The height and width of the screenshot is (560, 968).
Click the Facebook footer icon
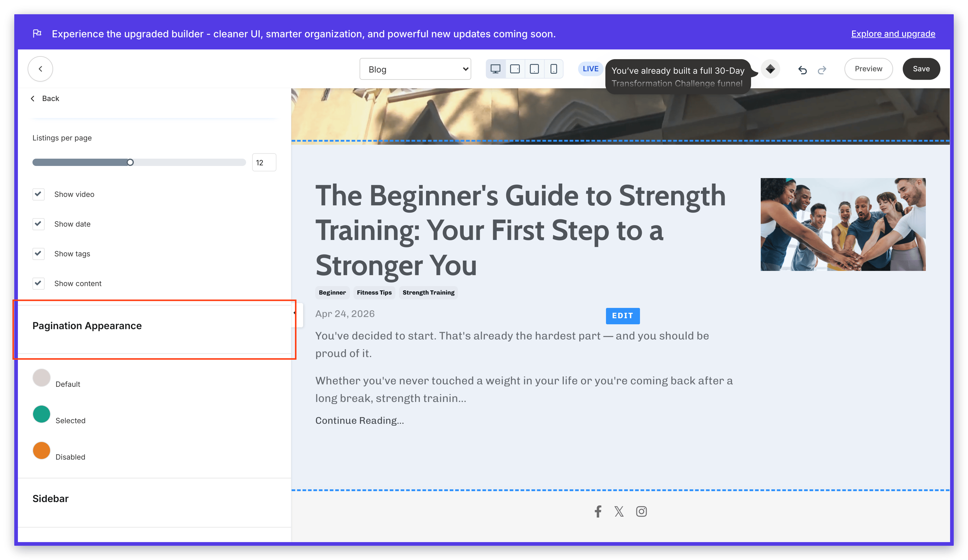click(598, 511)
